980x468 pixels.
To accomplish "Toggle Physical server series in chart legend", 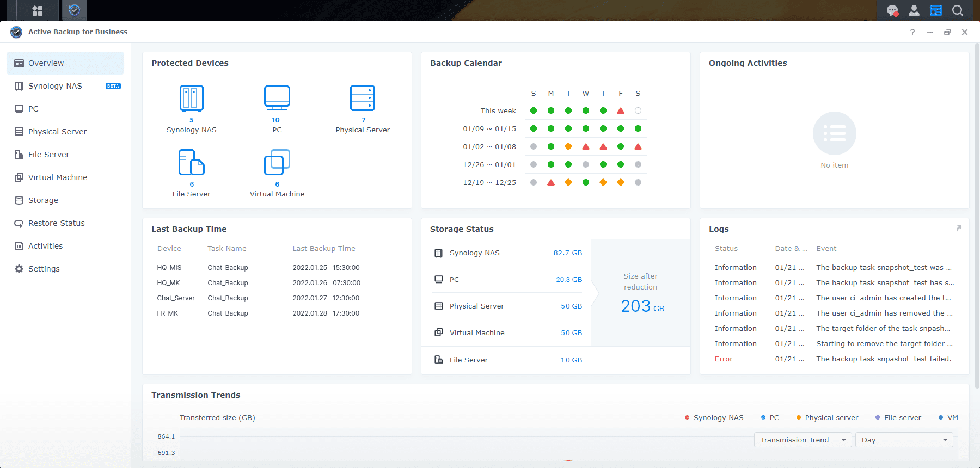I will [x=827, y=418].
